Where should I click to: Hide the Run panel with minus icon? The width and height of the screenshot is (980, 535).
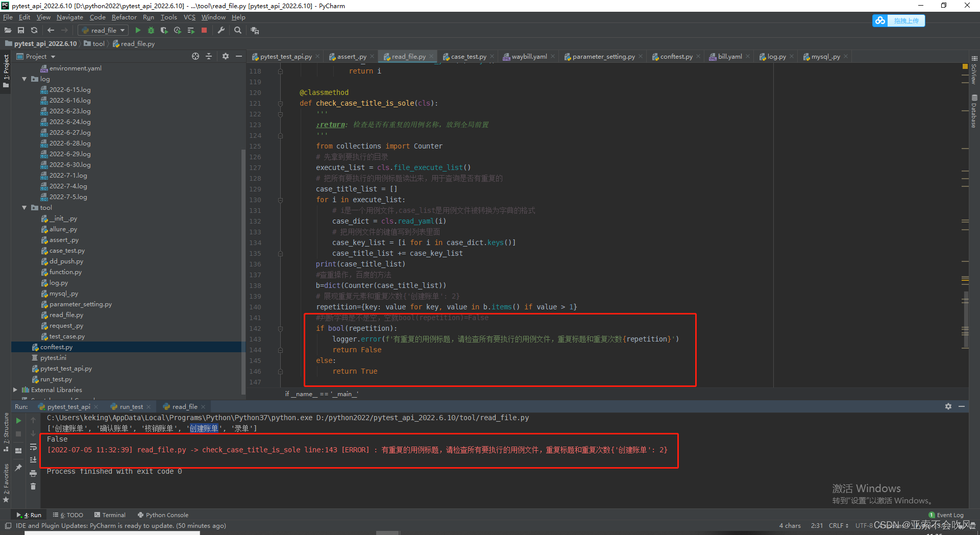coord(962,406)
